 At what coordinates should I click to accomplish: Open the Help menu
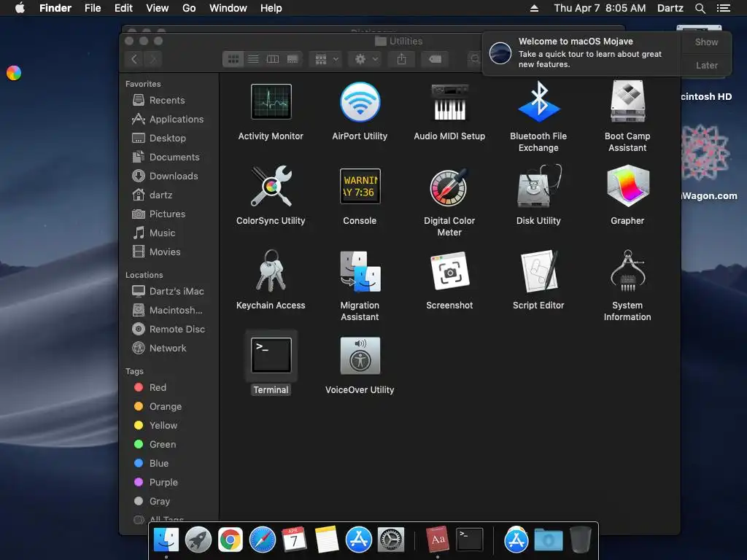(271, 8)
